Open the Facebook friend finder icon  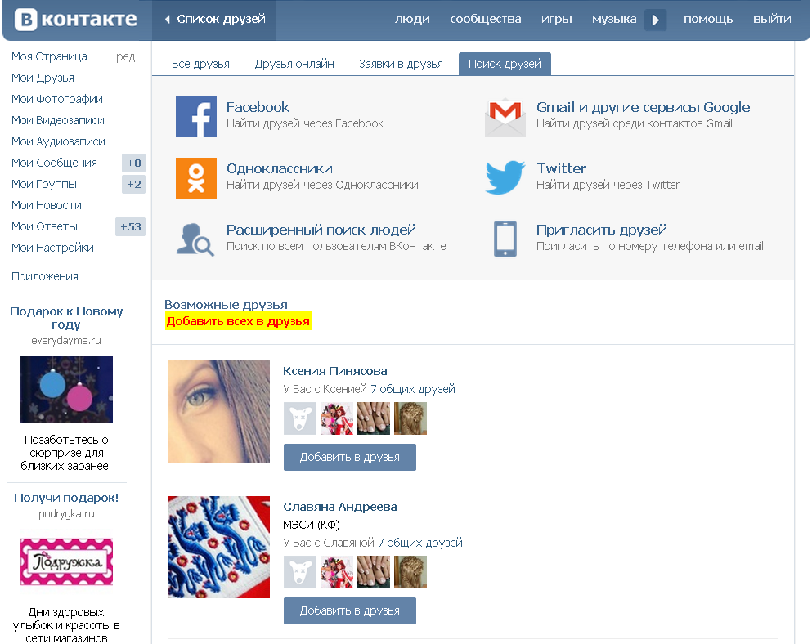196,117
